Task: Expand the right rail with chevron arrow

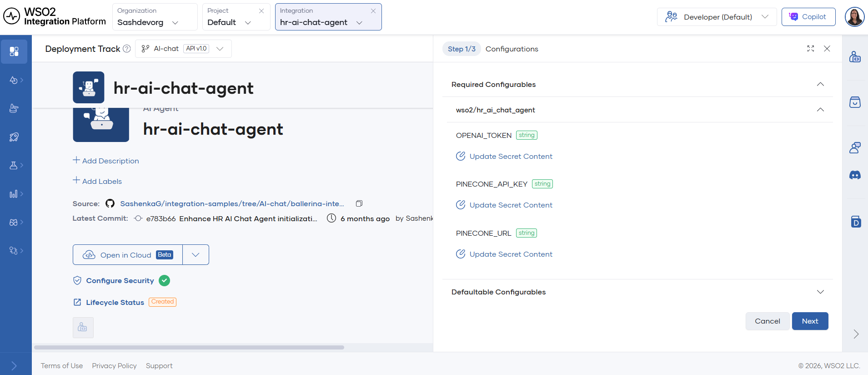Action: click(856, 334)
